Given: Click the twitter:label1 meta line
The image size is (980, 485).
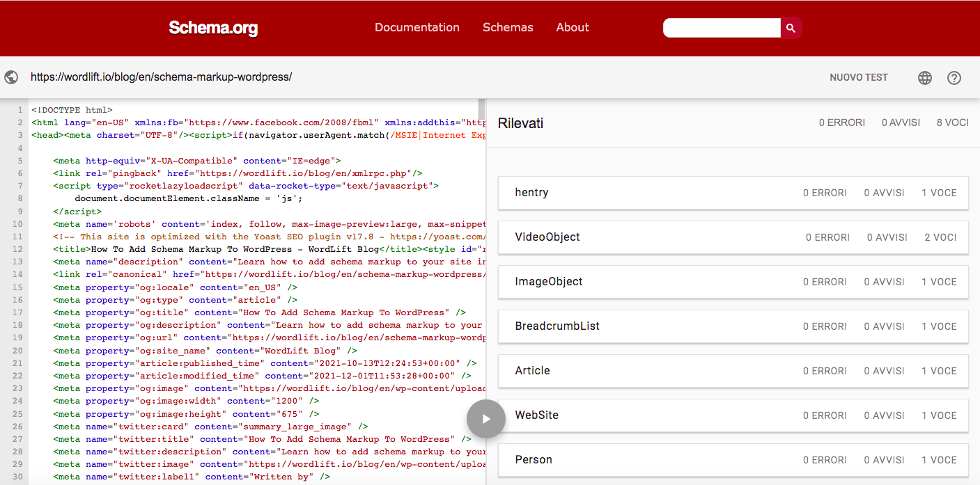Looking at the screenshot, I should click(x=192, y=477).
